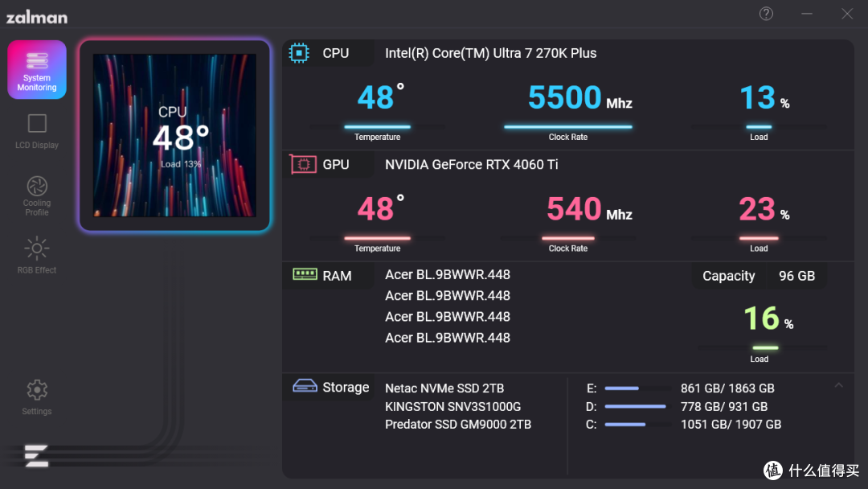Viewport: 868px width, 489px height.
Task: Click the Settings gear icon
Action: pyautogui.click(x=37, y=390)
